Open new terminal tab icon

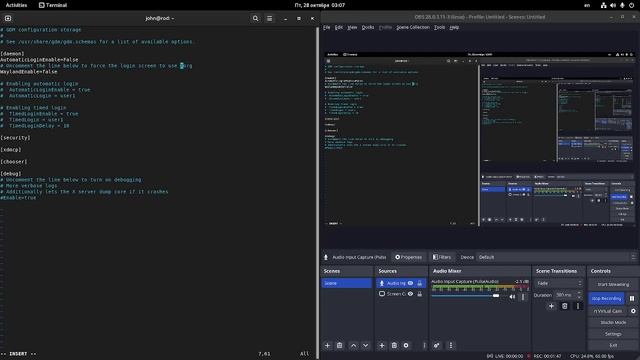8,18
